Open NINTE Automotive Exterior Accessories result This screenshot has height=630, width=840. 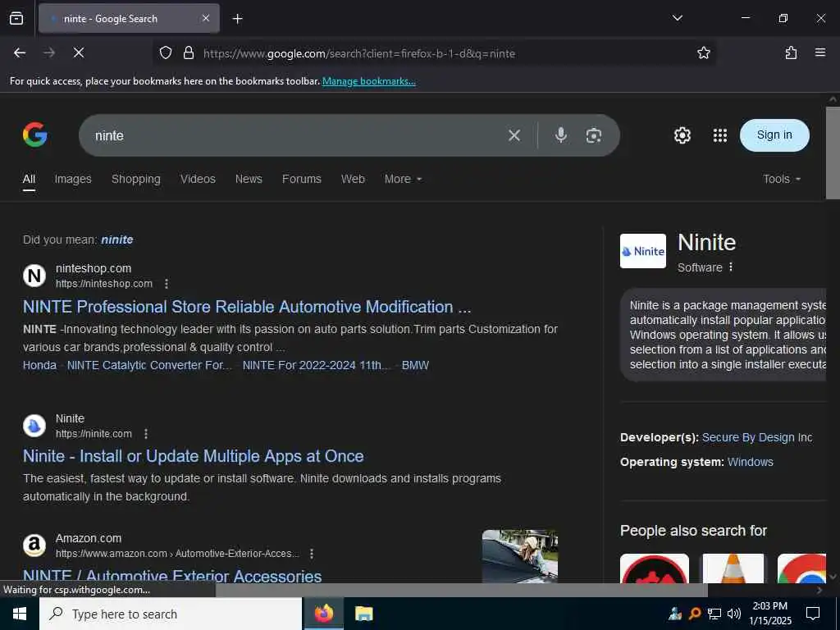click(172, 576)
